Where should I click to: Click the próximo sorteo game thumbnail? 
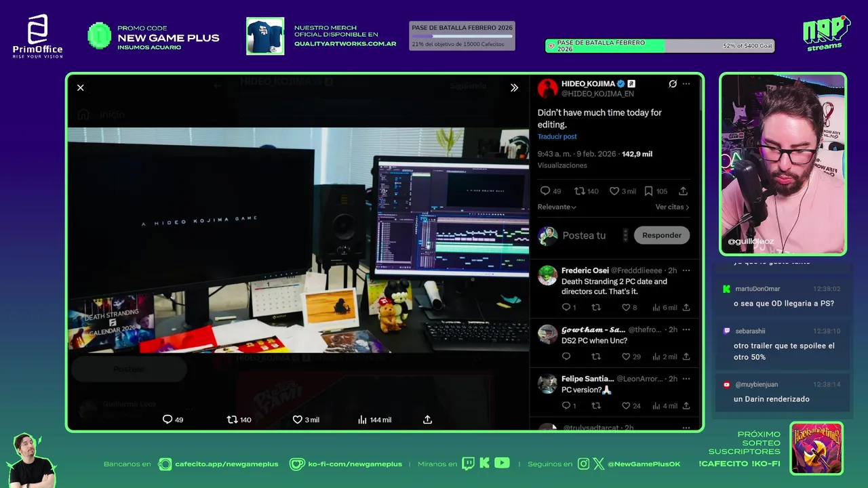[816, 448]
